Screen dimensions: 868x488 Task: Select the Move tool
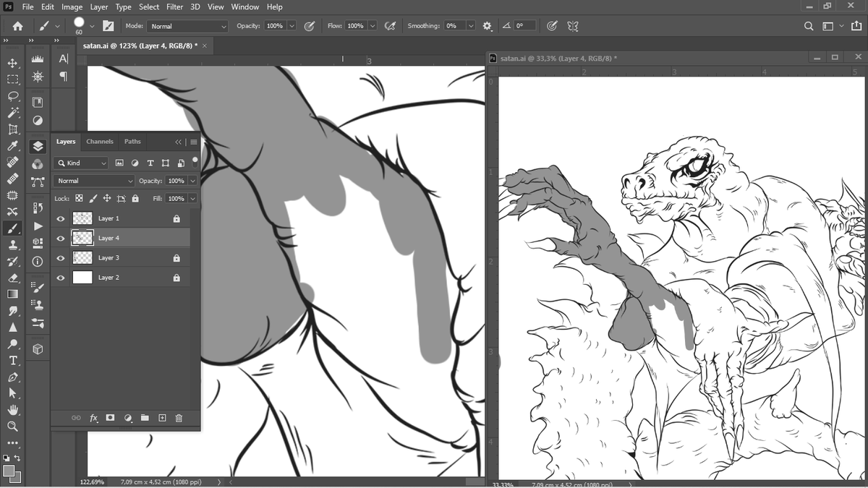[13, 63]
